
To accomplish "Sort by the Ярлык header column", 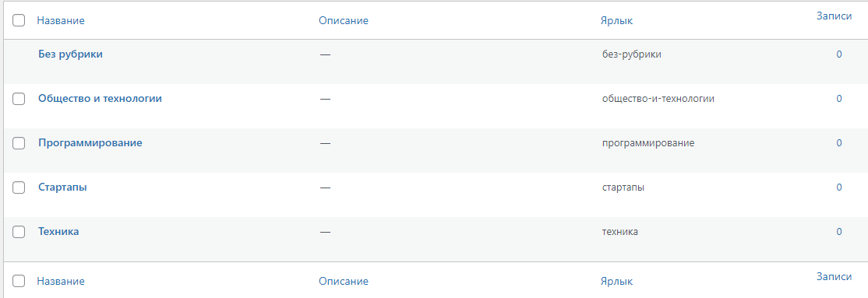I will pyautogui.click(x=616, y=20).
